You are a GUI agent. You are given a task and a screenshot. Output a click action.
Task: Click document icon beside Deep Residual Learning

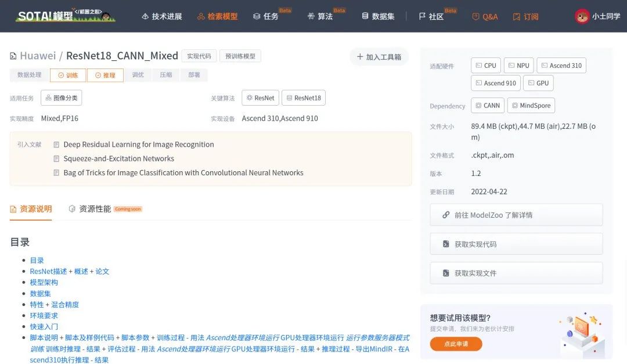56,145
